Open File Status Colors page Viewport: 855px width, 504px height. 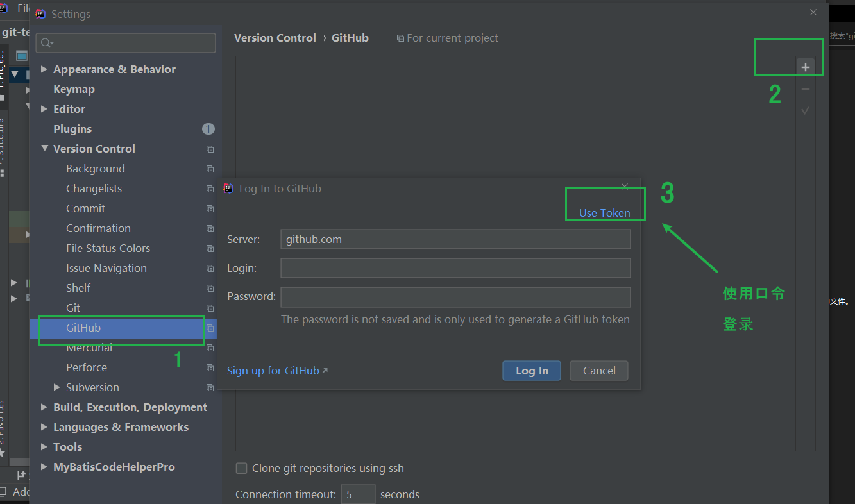[108, 248]
